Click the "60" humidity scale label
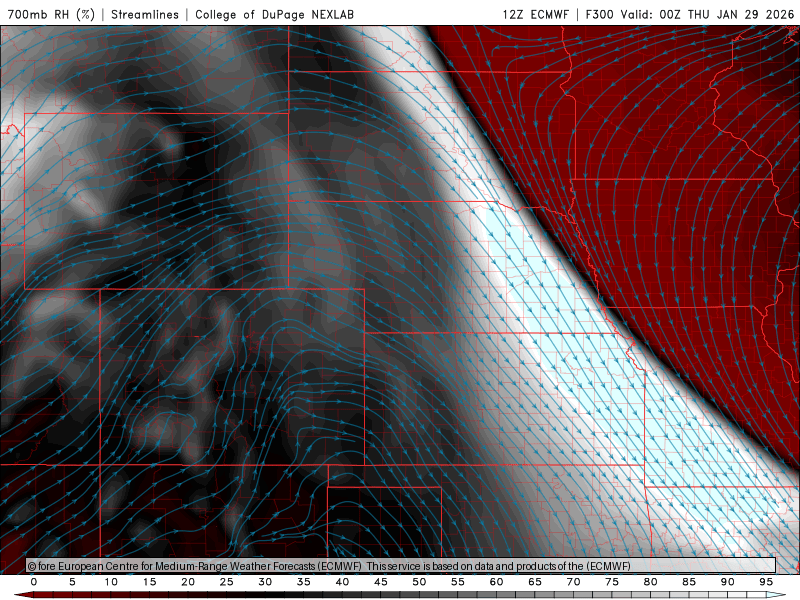 pyautogui.click(x=496, y=582)
